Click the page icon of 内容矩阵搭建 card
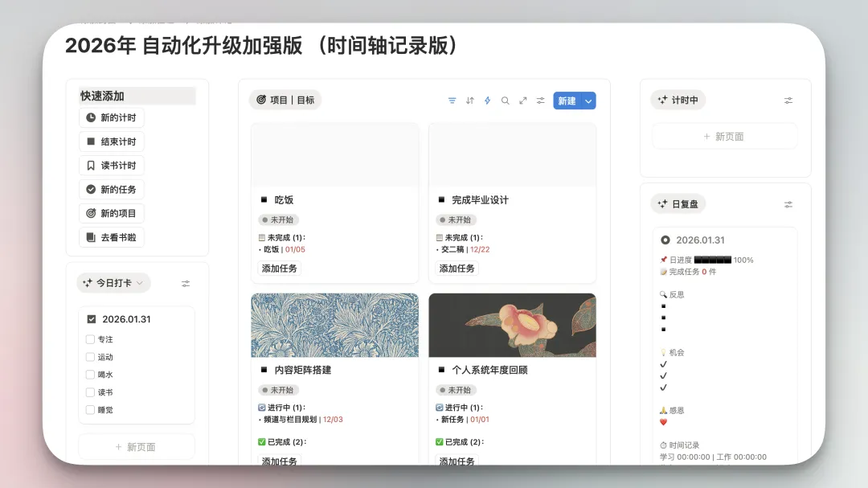This screenshot has height=488, width=868. [x=264, y=370]
